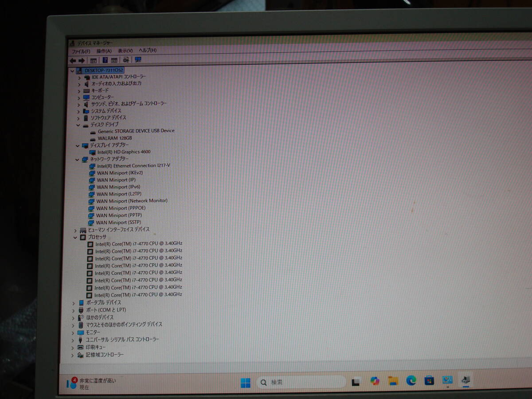Open Microsoft Store from the taskbar
Image resolution: width=532 pixels, height=399 pixels.
pyautogui.click(x=429, y=381)
